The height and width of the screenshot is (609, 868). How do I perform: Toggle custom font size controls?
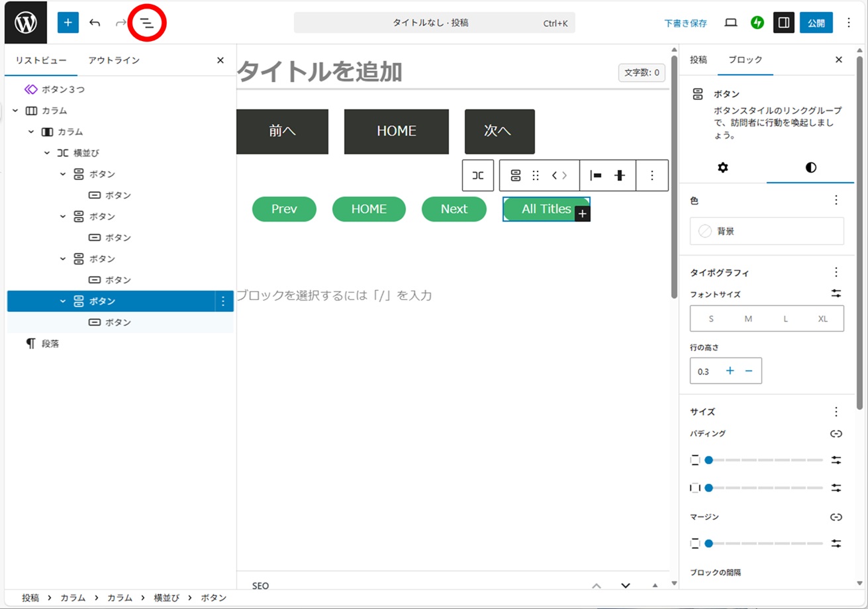click(x=836, y=294)
